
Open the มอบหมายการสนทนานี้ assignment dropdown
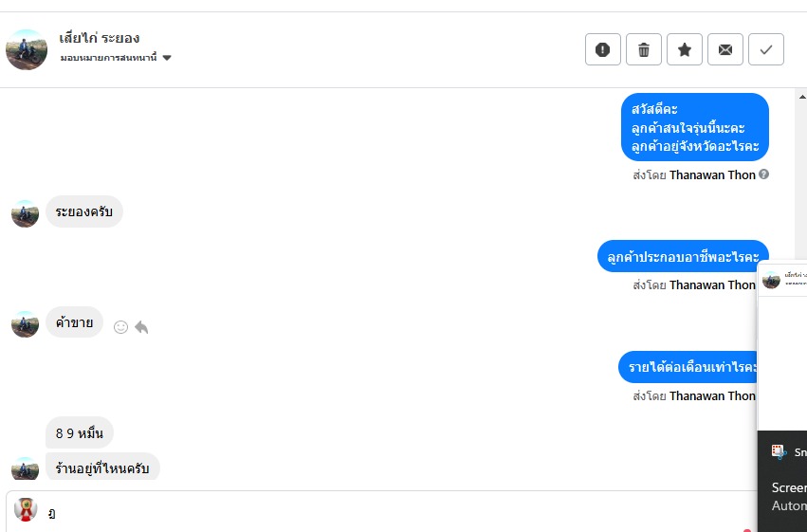tap(167, 58)
